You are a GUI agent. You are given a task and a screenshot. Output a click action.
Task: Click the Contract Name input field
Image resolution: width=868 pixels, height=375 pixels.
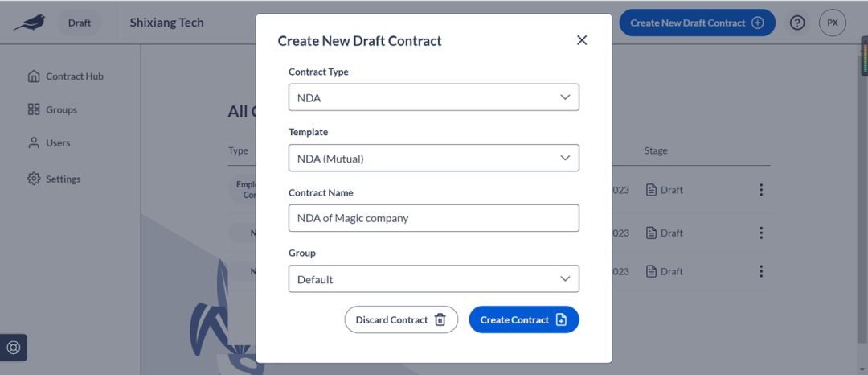[x=434, y=218]
